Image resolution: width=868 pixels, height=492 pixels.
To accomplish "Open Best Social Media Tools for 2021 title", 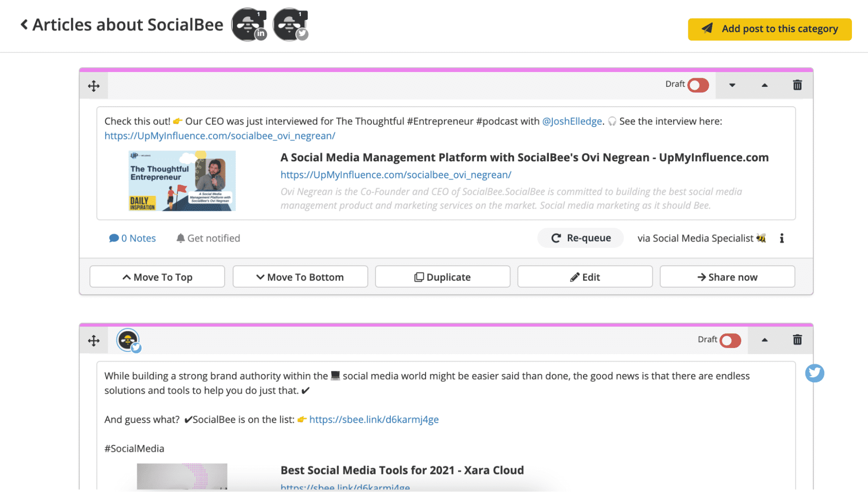I will [x=402, y=470].
